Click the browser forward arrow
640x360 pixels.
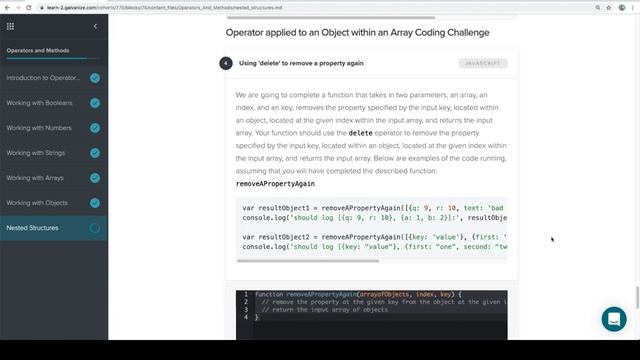18,8
